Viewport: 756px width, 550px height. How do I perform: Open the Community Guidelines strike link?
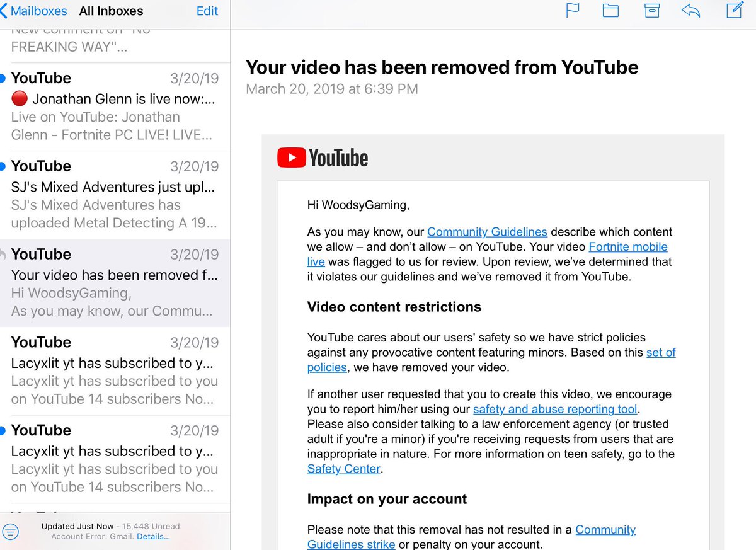click(x=471, y=537)
